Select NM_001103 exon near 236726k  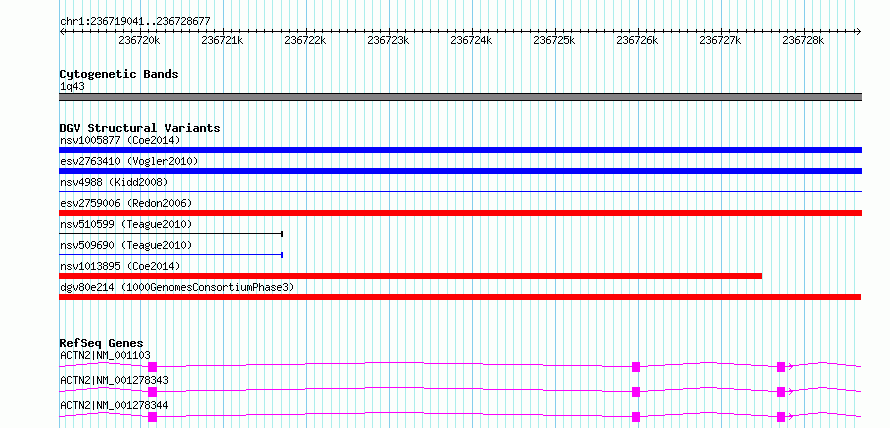pos(636,367)
